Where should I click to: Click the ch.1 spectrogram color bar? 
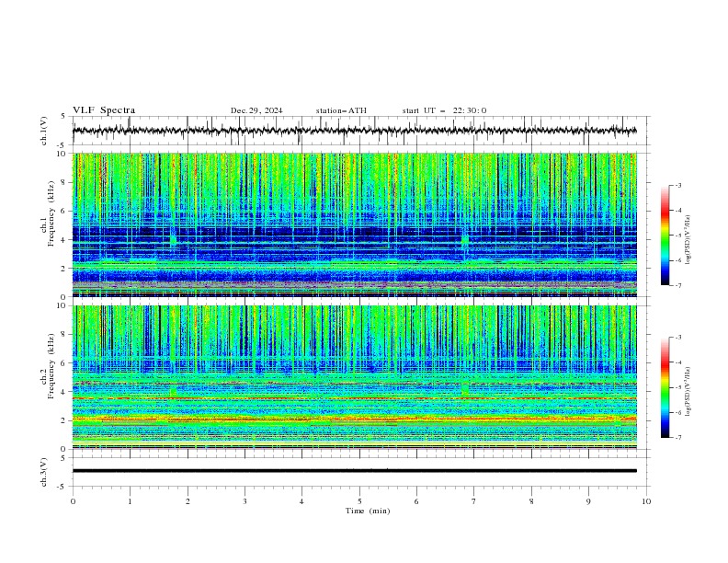[665, 236]
